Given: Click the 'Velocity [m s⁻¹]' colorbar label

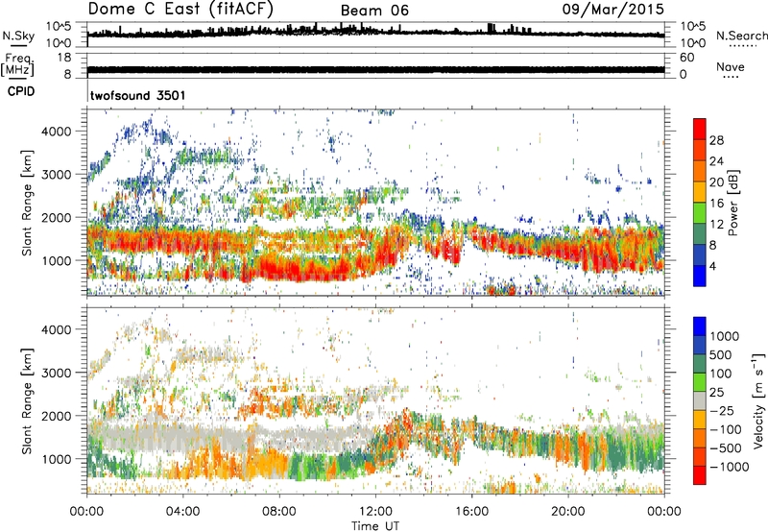Looking at the screenshot, I should point(758,400).
